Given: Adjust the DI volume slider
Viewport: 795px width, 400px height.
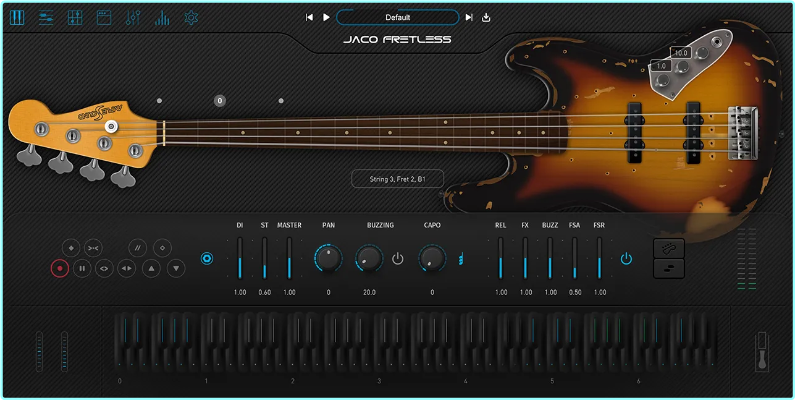Looking at the screenshot, I should 240,258.
